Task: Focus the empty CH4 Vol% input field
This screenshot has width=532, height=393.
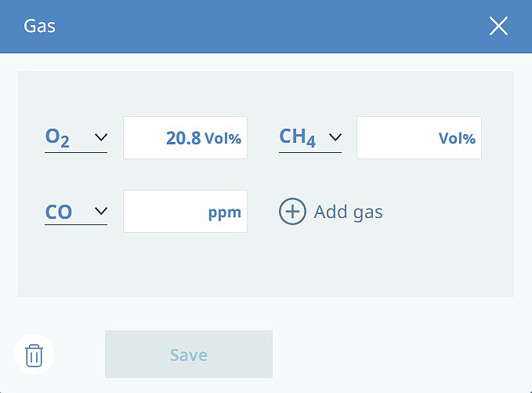Action: coord(419,137)
